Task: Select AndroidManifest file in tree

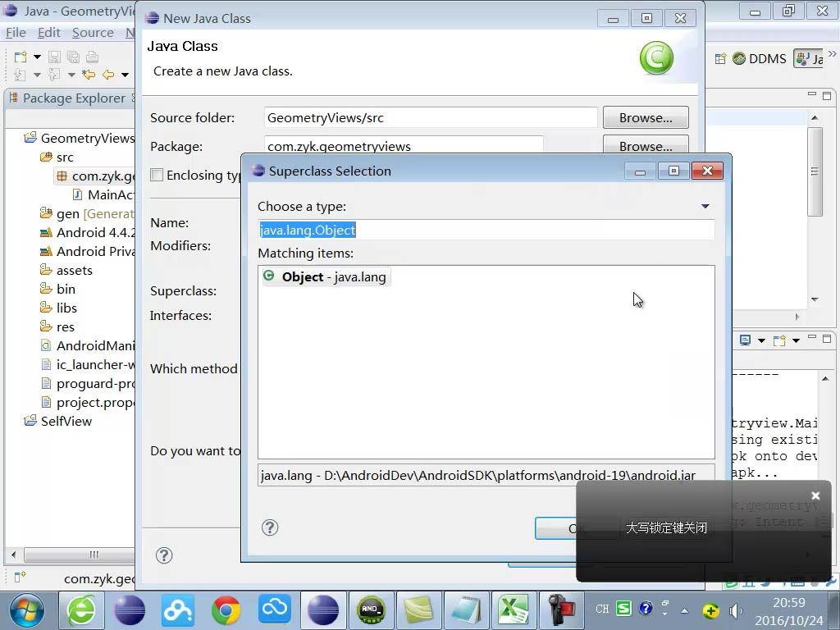Action: pos(88,346)
